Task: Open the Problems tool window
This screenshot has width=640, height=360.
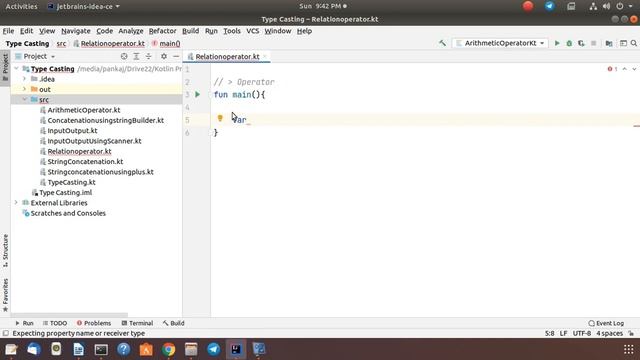Action: (x=94, y=323)
